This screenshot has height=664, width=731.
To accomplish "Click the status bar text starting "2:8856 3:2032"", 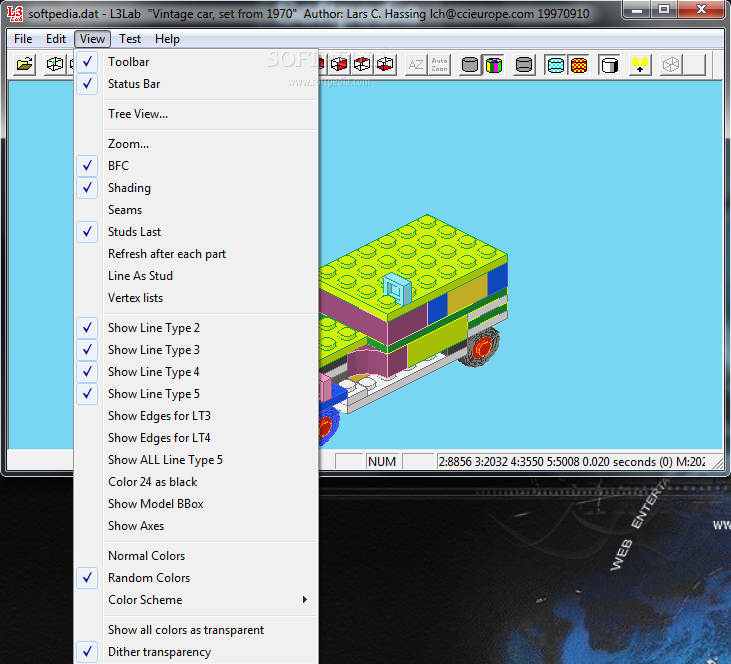I will [x=572, y=462].
